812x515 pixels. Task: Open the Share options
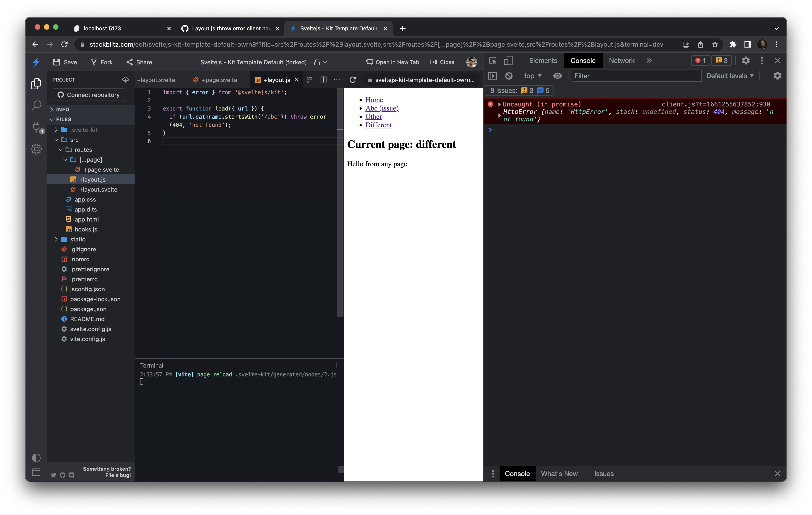(x=139, y=62)
